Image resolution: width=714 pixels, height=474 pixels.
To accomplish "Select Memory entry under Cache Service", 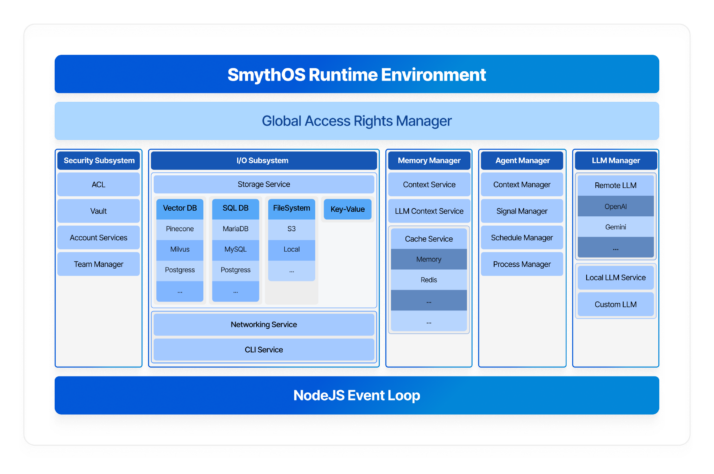I will pyautogui.click(x=429, y=259).
